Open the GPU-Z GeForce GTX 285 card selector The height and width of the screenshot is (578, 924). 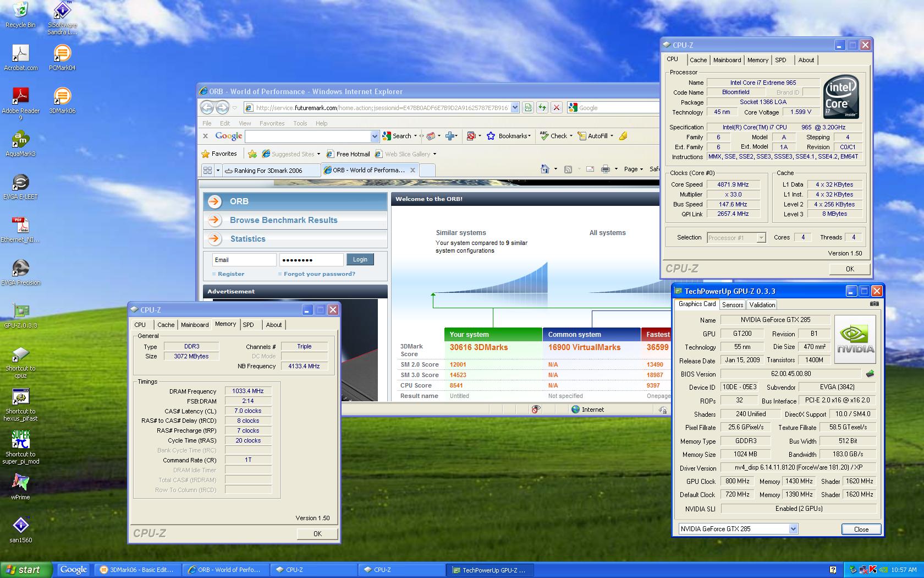pos(793,529)
